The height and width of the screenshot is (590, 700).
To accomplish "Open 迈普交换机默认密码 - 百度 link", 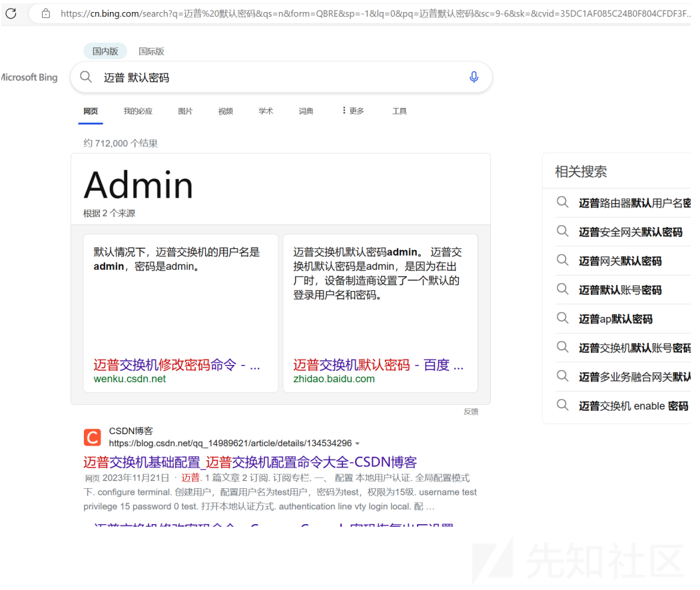I will coord(378,365).
